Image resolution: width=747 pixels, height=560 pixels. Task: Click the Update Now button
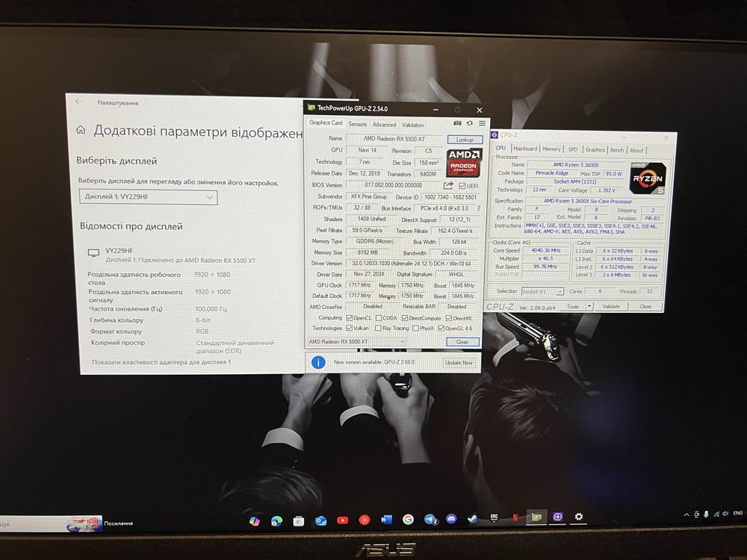459,363
